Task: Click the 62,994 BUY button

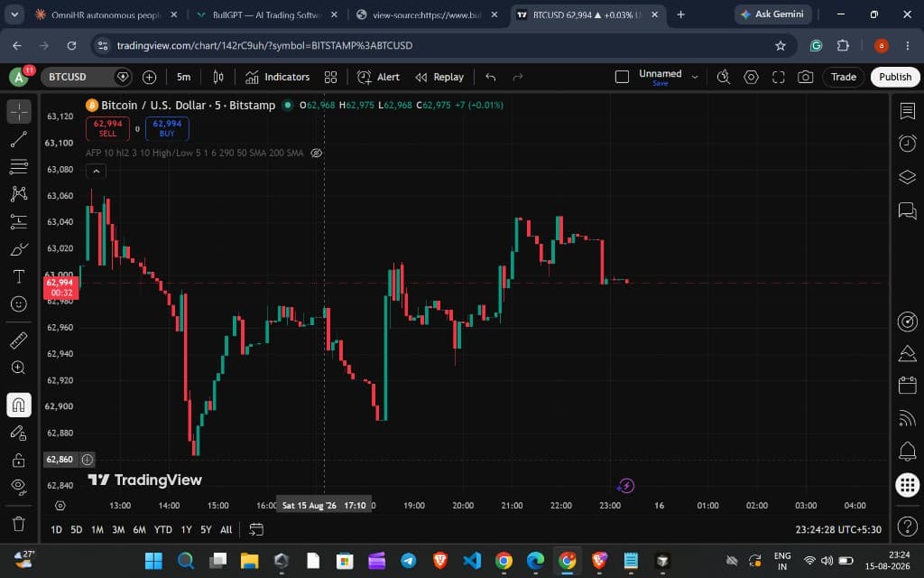Action: click(x=167, y=128)
